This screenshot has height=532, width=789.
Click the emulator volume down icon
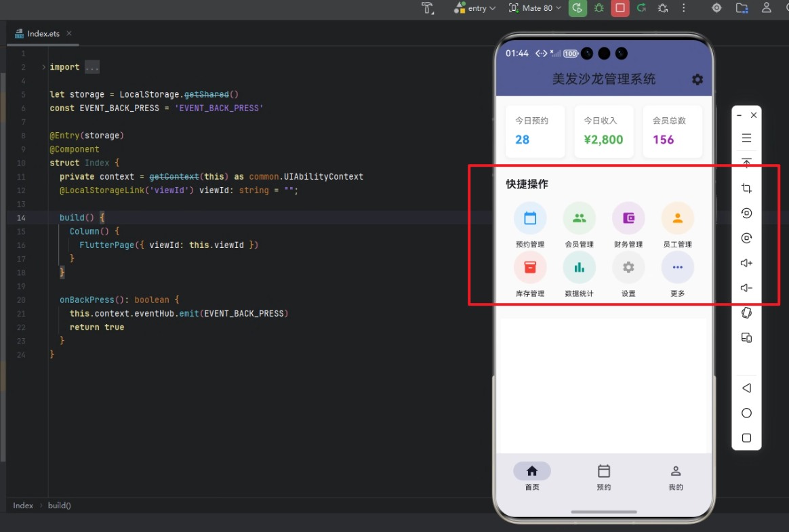click(747, 288)
